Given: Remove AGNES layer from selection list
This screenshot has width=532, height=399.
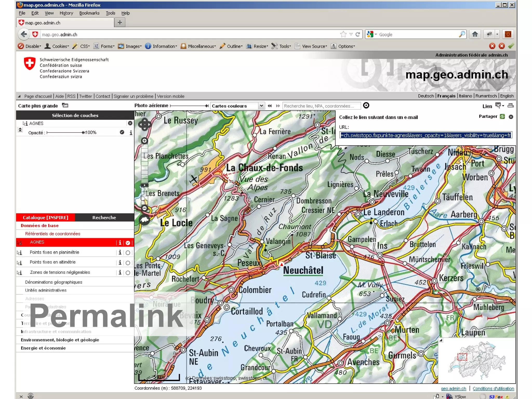Looking at the screenshot, I should point(130,123).
